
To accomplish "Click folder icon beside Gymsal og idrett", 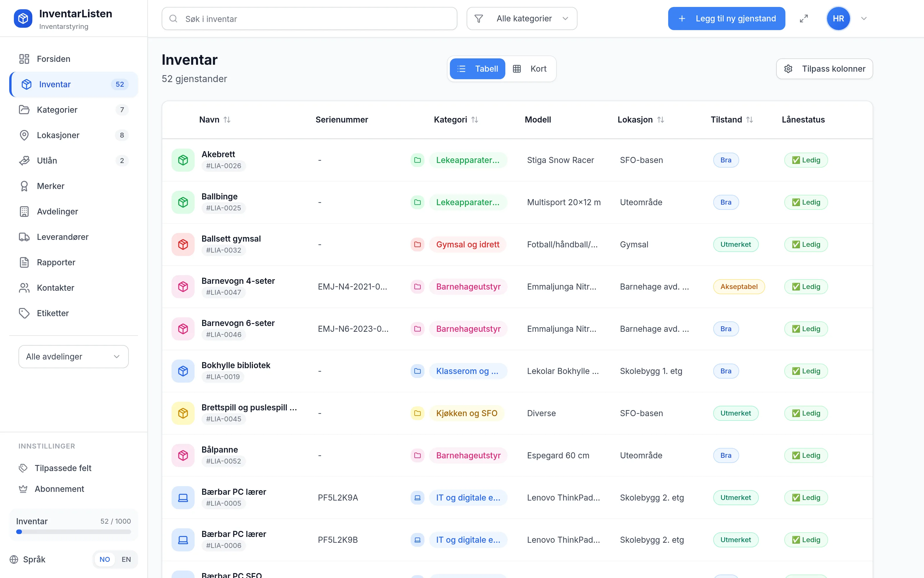I will pyautogui.click(x=417, y=244).
